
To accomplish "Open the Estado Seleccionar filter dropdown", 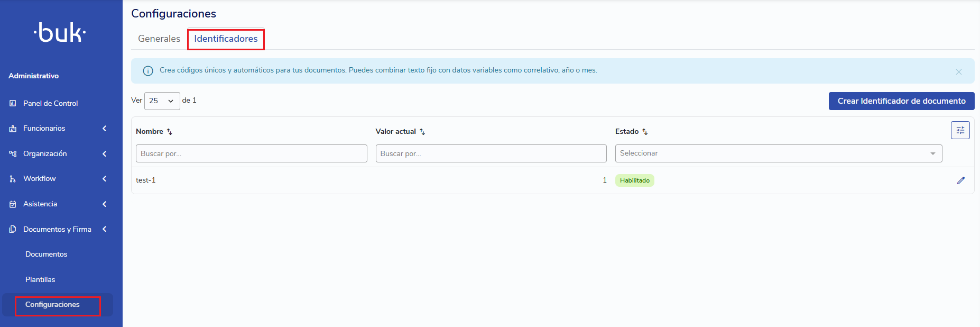I will coord(778,153).
